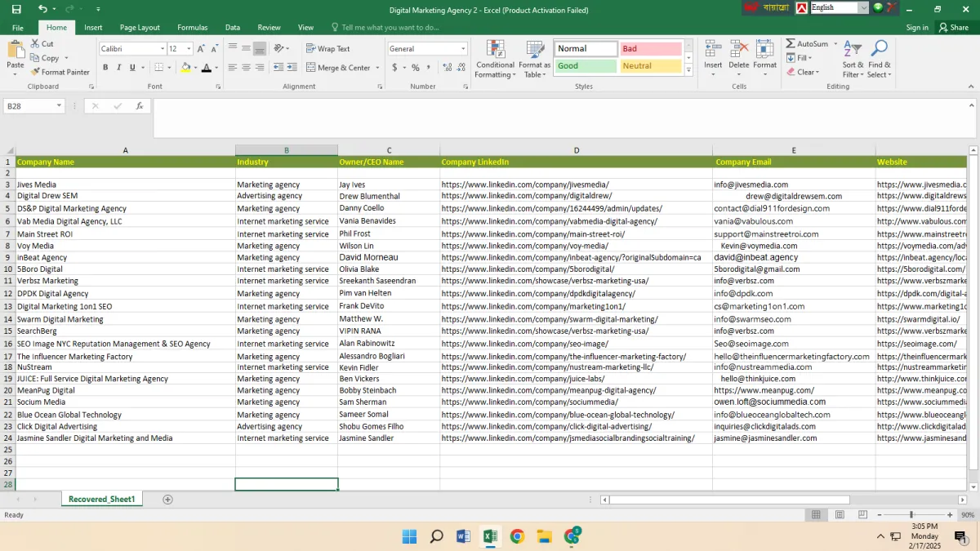980x551 pixels.
Task: Apply percent style
Action: point(416,68)
